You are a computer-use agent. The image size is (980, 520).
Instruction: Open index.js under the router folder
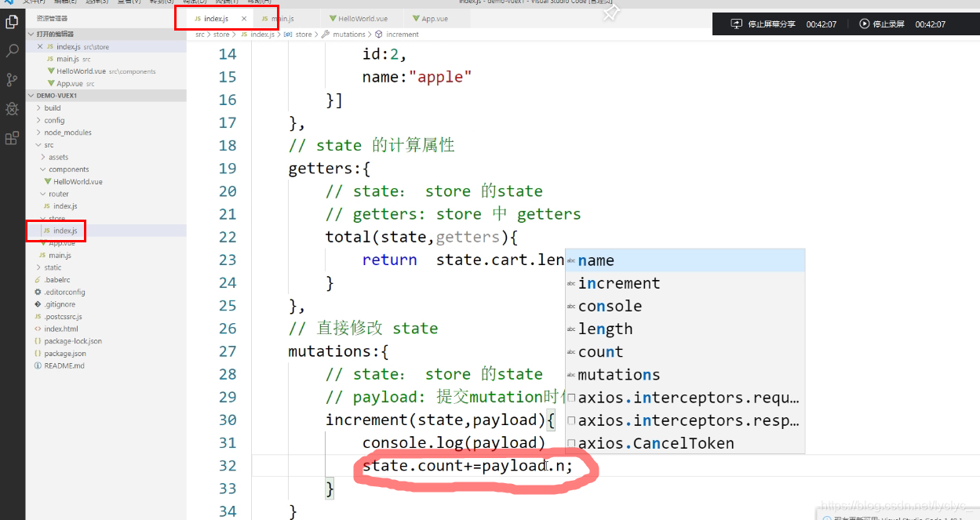coord(65,206)
